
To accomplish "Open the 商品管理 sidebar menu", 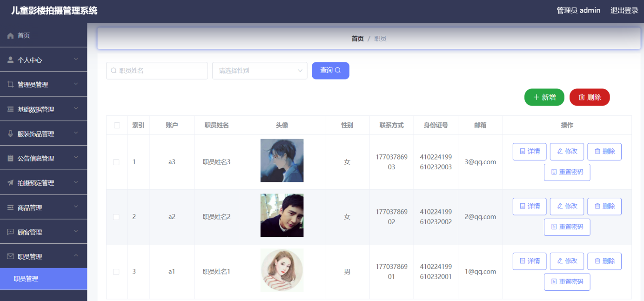I will tap(43, 207).
